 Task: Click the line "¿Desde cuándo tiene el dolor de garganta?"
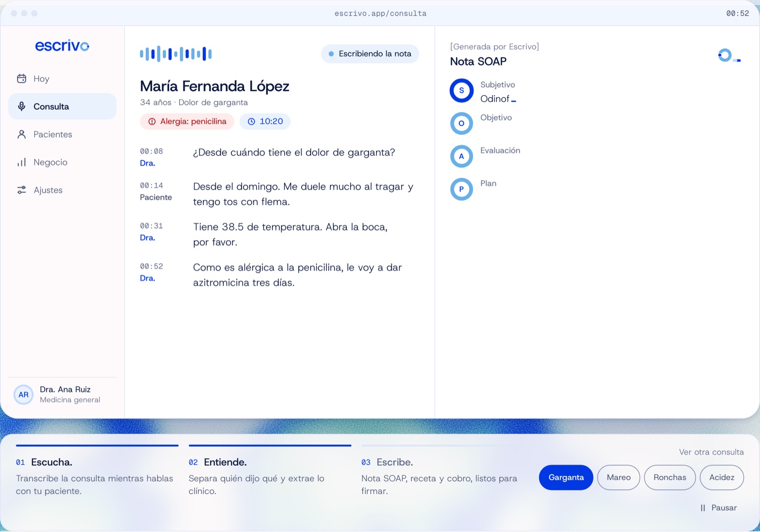294,152
